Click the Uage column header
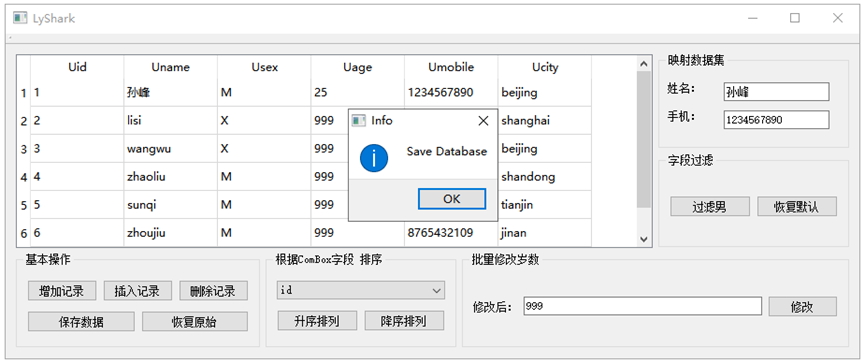The width and height of the screenshot is (865, 364). 357,67
